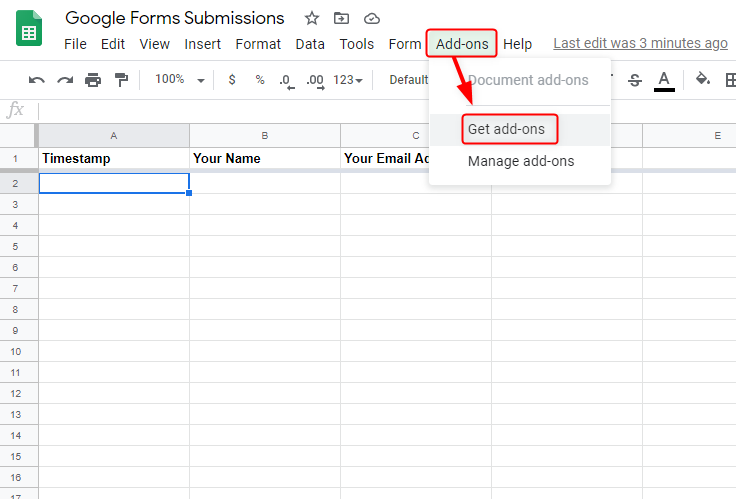Select the paint format tool

coord(121,80)
